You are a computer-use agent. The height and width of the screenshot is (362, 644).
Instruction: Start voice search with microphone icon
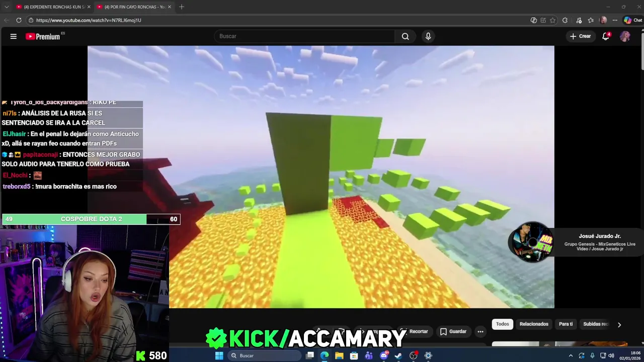pyautogui.click(x=428, y=36)
